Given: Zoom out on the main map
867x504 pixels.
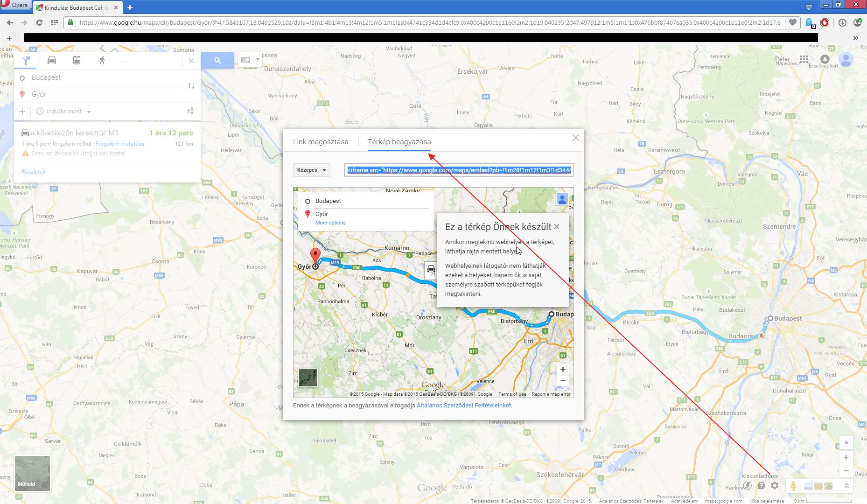Looking at the screenshot, I should 846,471.
